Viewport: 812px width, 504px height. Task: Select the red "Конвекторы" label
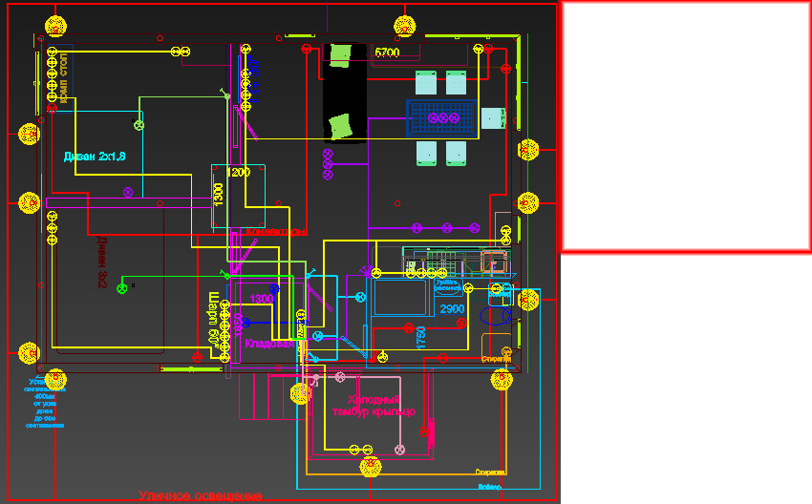point(277,232)
